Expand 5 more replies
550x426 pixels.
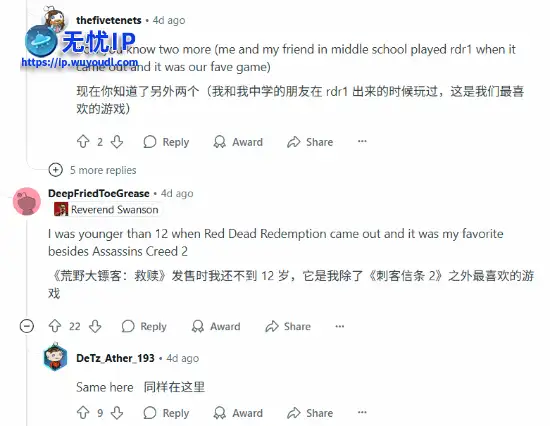tap(92, 170)
